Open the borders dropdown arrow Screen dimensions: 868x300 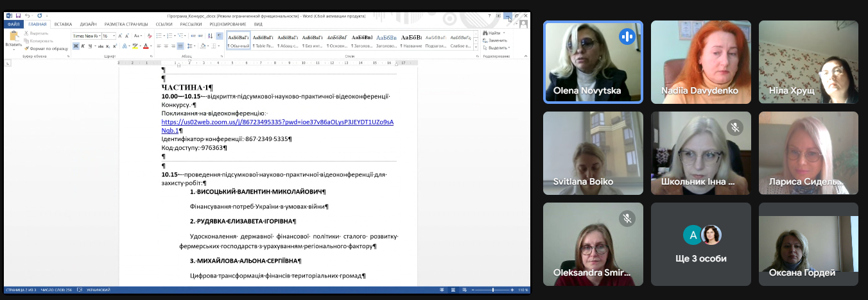(219, 46)
